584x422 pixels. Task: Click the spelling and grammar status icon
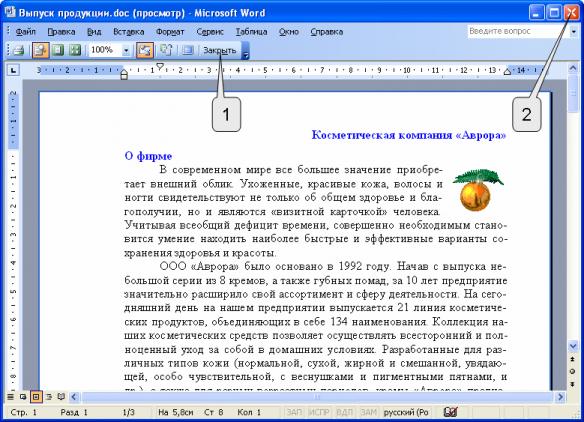[x=450, y=412]
